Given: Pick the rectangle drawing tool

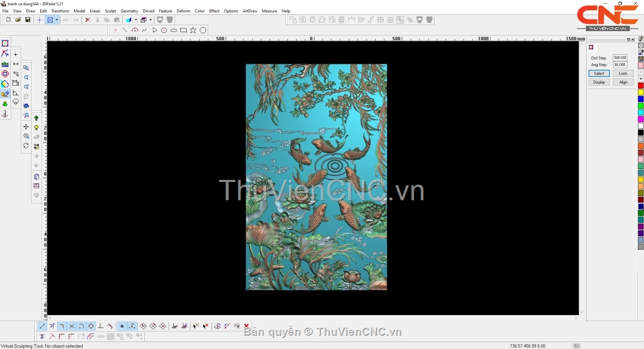Looking at the screenshot, I should [184, 30].
